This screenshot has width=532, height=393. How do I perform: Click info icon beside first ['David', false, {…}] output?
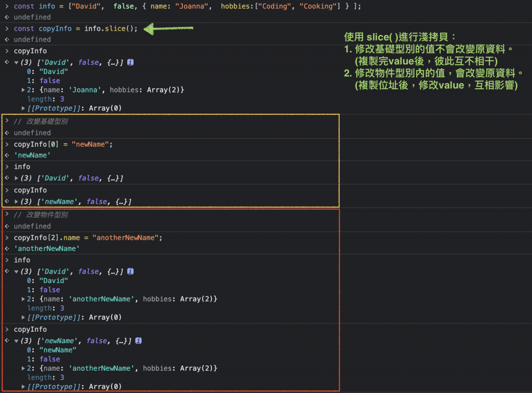(130, 62)
